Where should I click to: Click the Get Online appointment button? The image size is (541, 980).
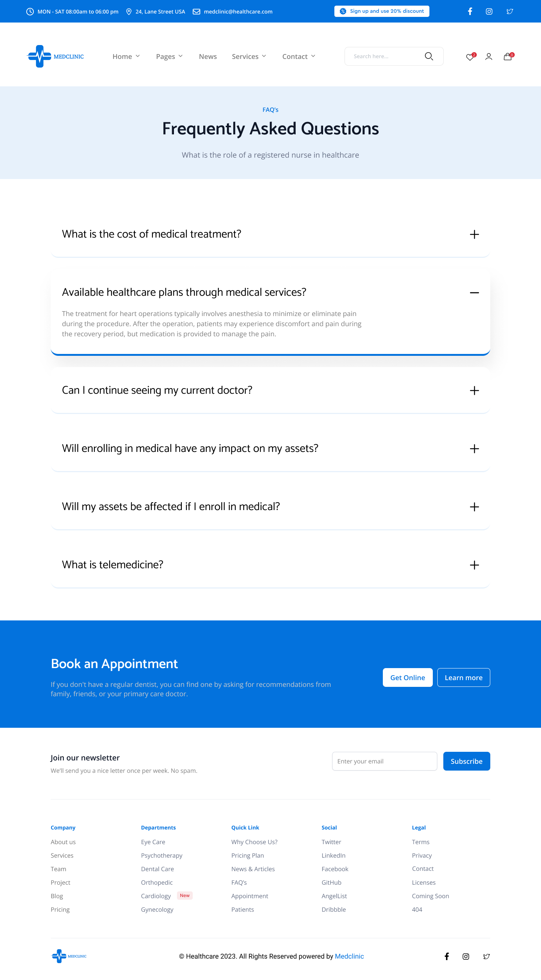(407, 677)
